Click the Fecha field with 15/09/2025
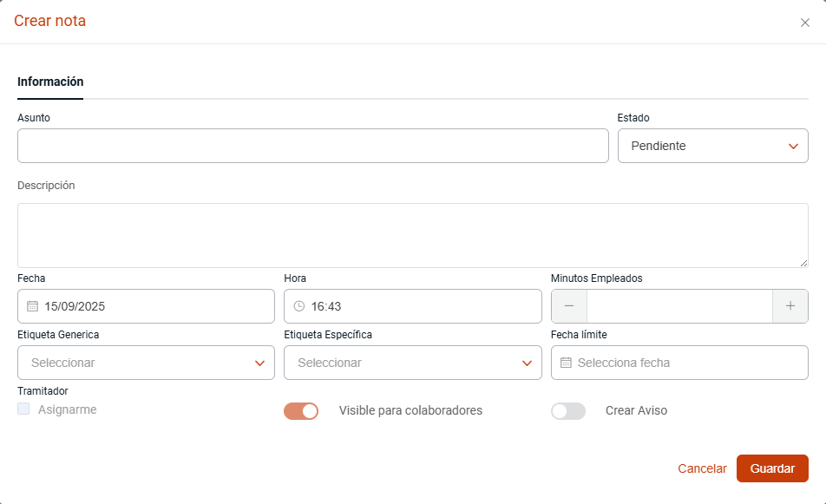Viewport: 826px width, 504px height. tap(146, 306)
